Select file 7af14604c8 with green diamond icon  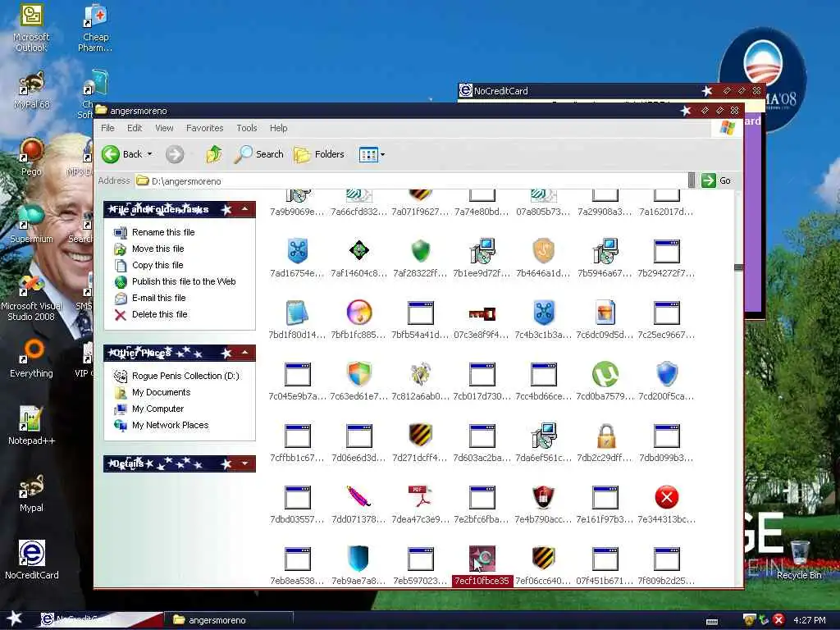[359, 258]
